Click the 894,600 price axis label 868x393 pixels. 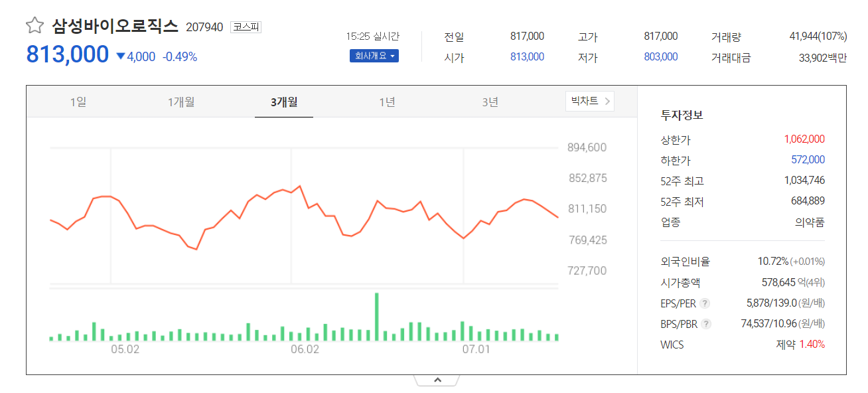(587, 147)
